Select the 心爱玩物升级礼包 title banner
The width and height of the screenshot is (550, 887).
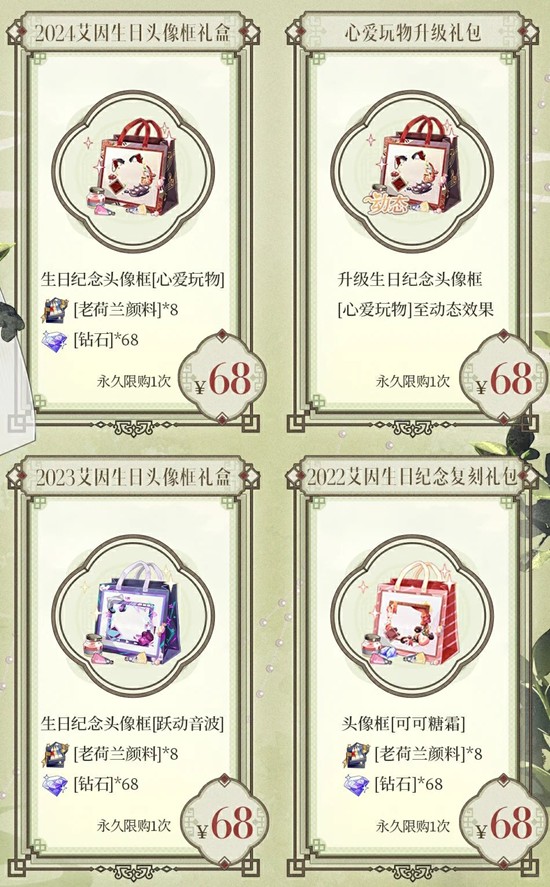(x=412, y=33)
